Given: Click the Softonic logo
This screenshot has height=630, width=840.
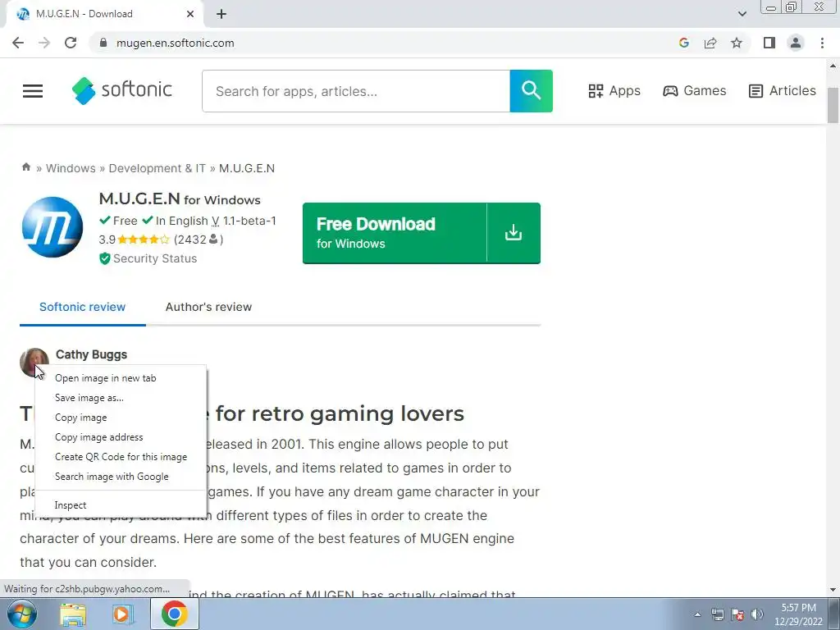Looking at the screenshot, I should [122, 90].
